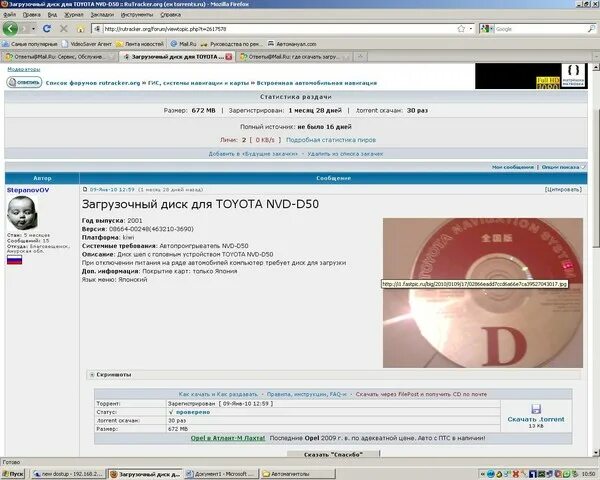Viewport: 600px width, 480px height.
Task: Open the Toyota navigation disc photo
Action: click(x=483, y=293)
